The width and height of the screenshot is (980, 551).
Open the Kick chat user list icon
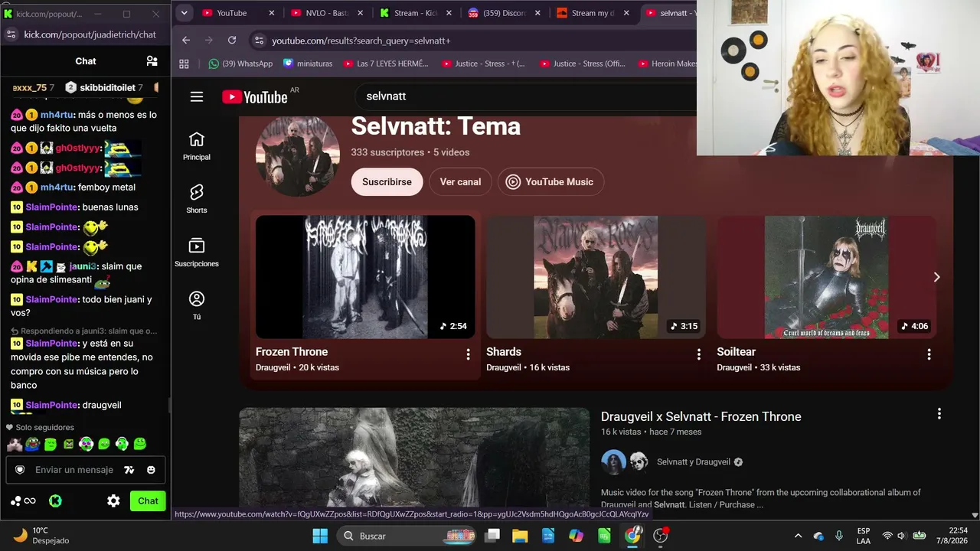pyautogui.click(x=152, y=61)
